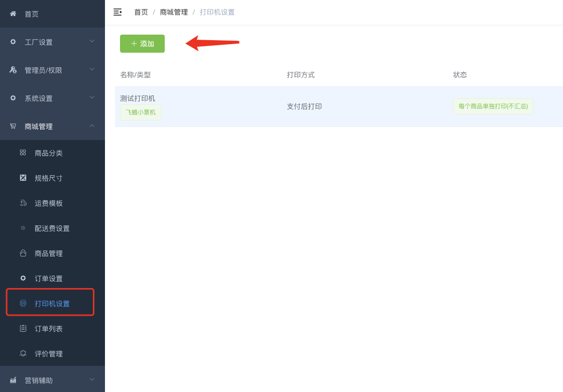Collapse the 商城管理 menu chevron

92,125
